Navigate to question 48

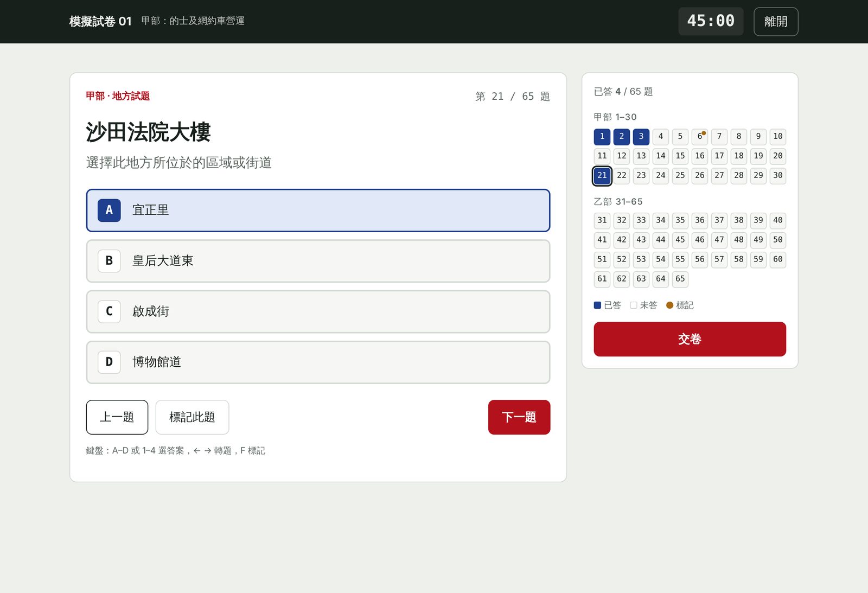[739, 240]
